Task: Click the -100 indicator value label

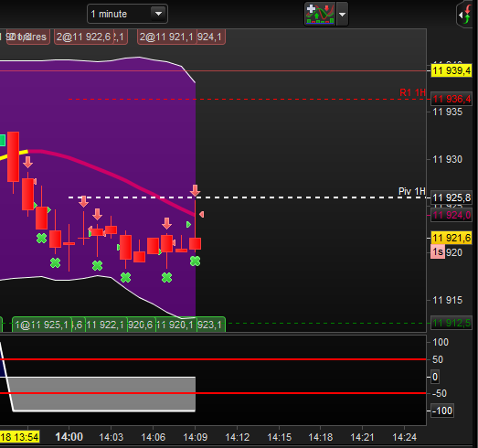Action: coord(442,411)
